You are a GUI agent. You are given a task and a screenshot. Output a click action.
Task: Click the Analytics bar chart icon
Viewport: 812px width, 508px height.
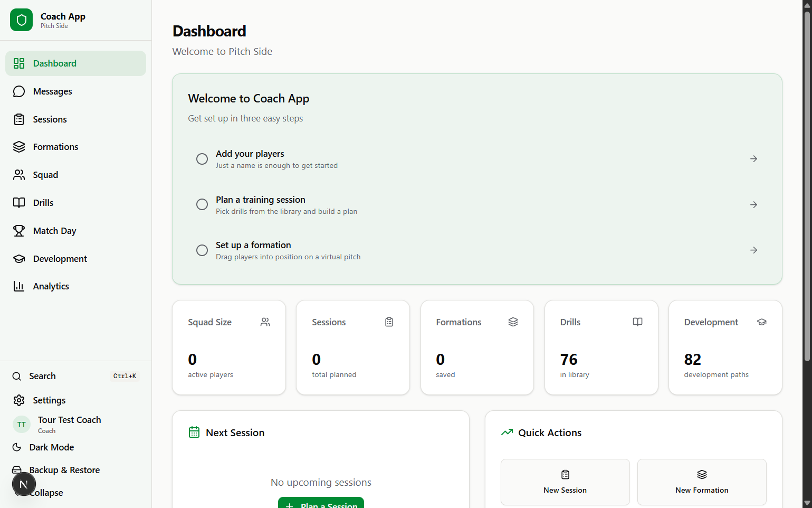[19, 286]
